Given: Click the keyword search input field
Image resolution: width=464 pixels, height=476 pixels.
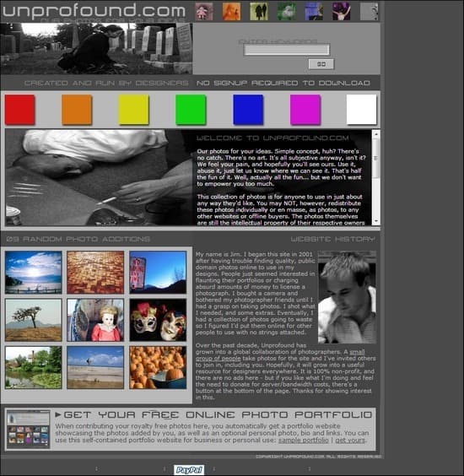Looking at the screenshot, I should coord(287,50).
